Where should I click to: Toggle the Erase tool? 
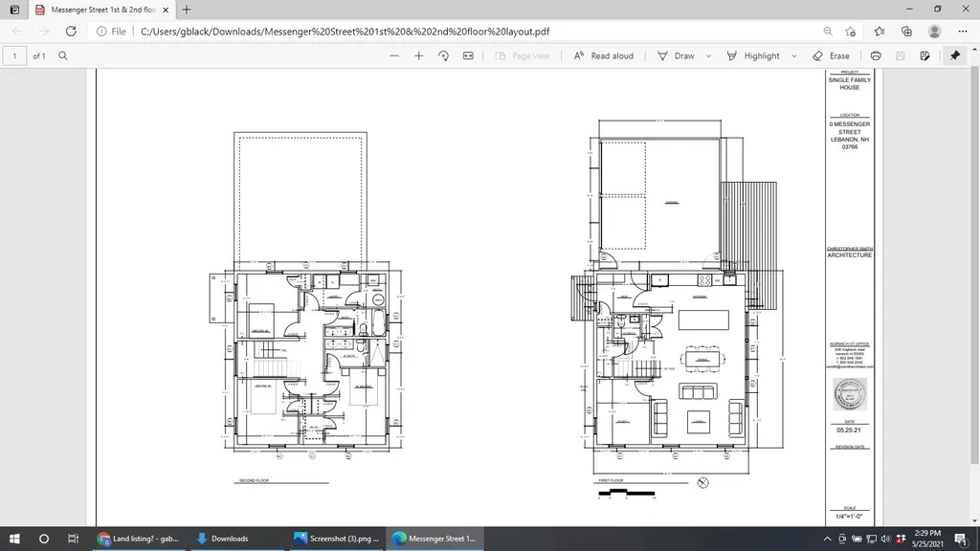pyautogui.click(x=831, y=55)
